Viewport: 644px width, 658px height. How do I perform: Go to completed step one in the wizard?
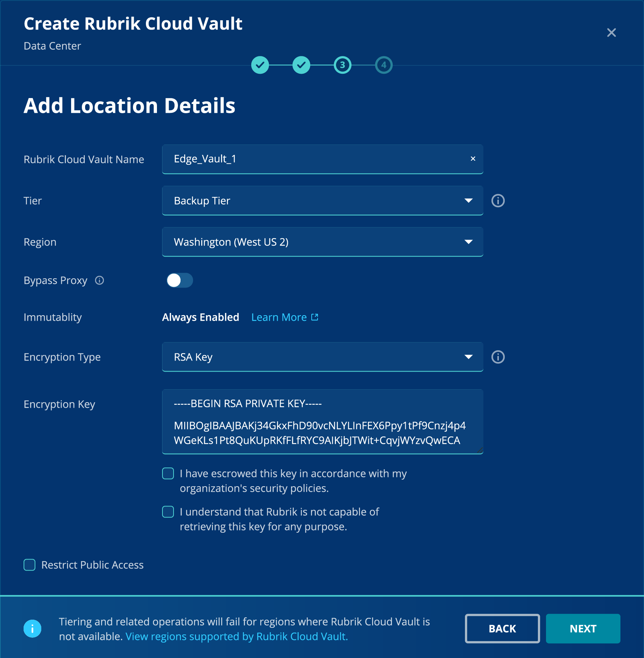click(x=260, y=65)
